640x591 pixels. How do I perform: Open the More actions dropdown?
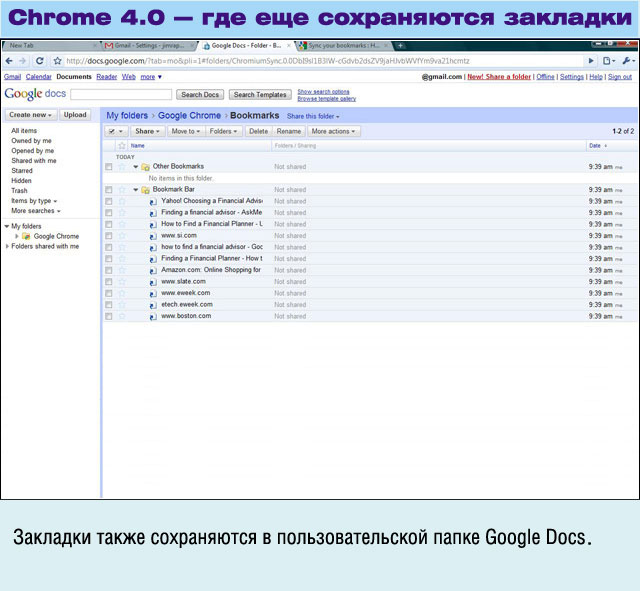(333, 131)
